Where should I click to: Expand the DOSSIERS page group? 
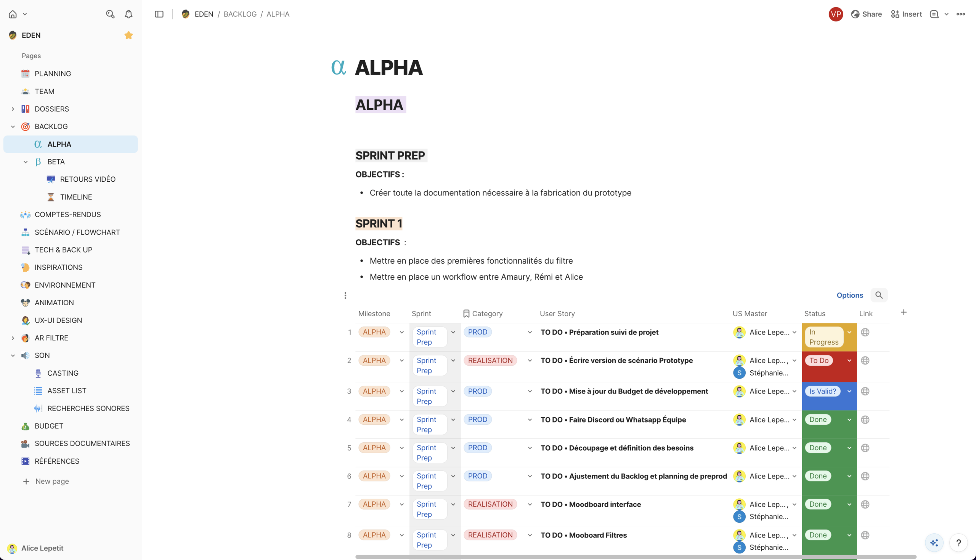[x=13, y=109]
